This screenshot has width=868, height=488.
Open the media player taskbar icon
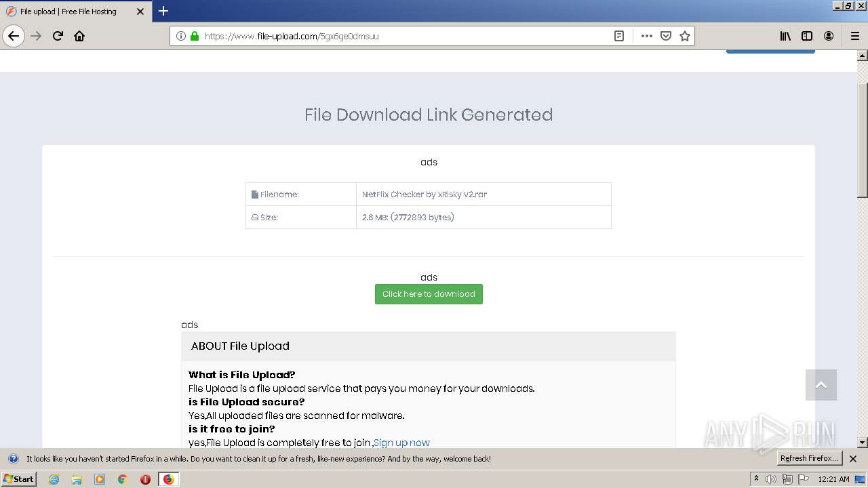[100, 479]
